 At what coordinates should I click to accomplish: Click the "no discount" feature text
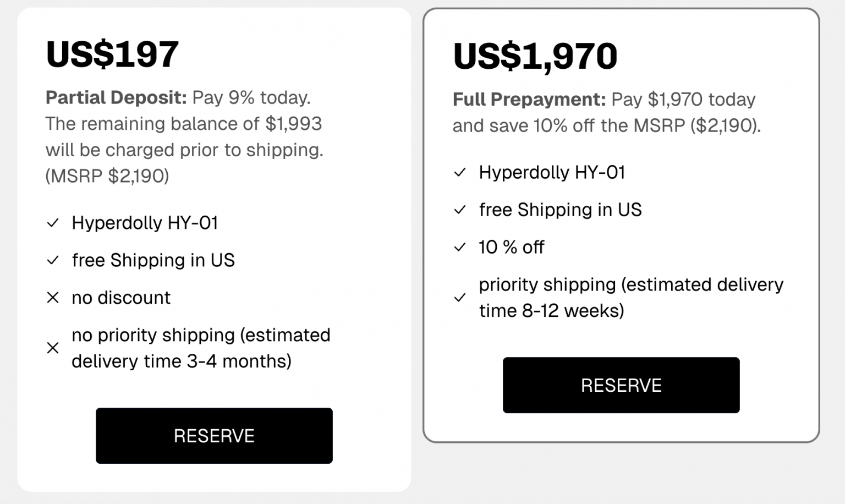pyautogui.click(x=121, y=298)
